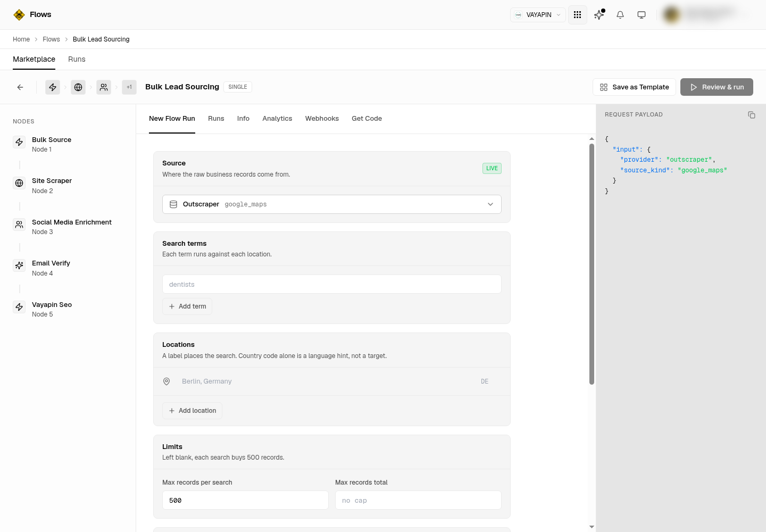This screenshot has width=766, height=532.
Task: Select the New Flow Run tab
Action: coord(172,119)
